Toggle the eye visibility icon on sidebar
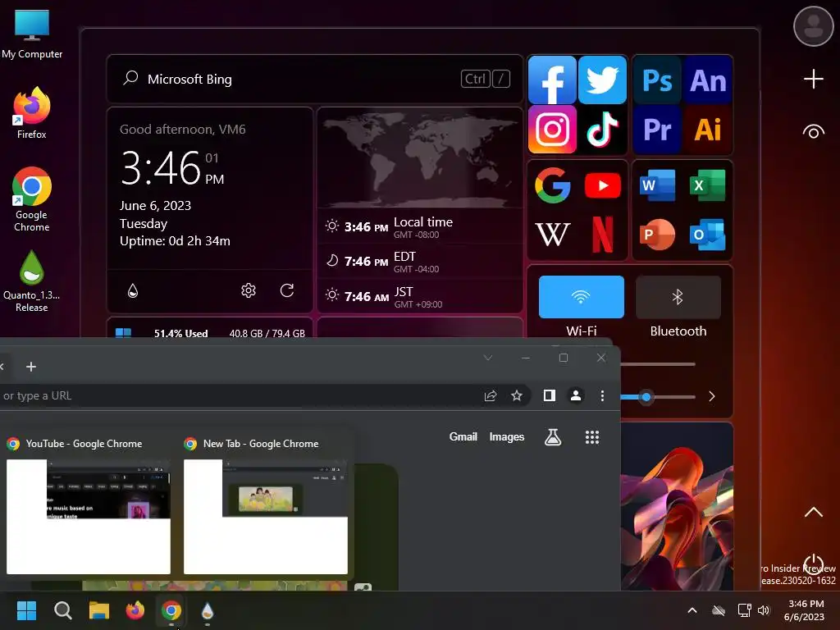The height and width of the screenshot is (630, 840). point(813,131)
